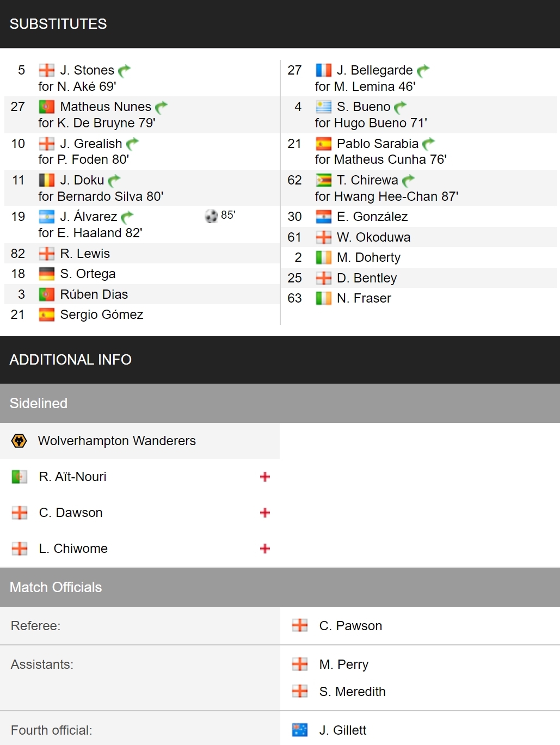Open Rúben Dias player profile
560x745 pixels.
94,294
